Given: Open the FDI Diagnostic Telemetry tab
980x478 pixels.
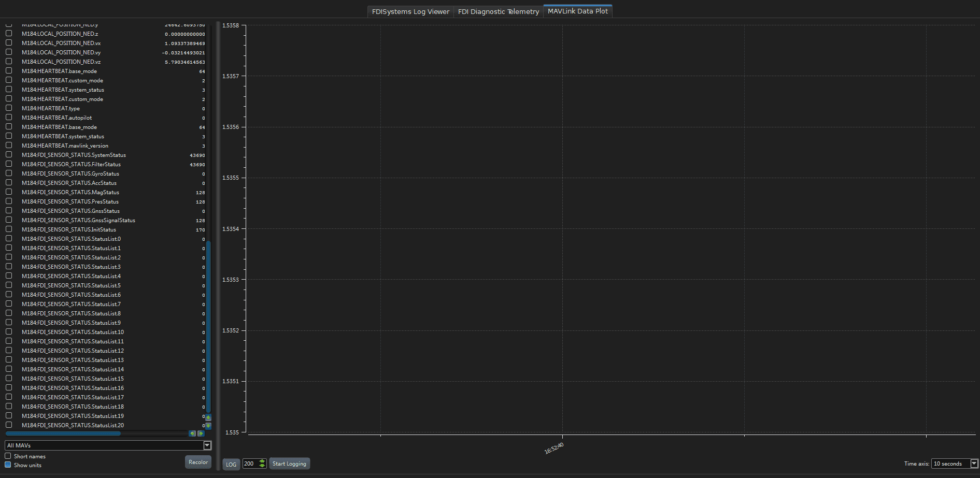Looking at the screenshot, I should [x=498, y=11].
